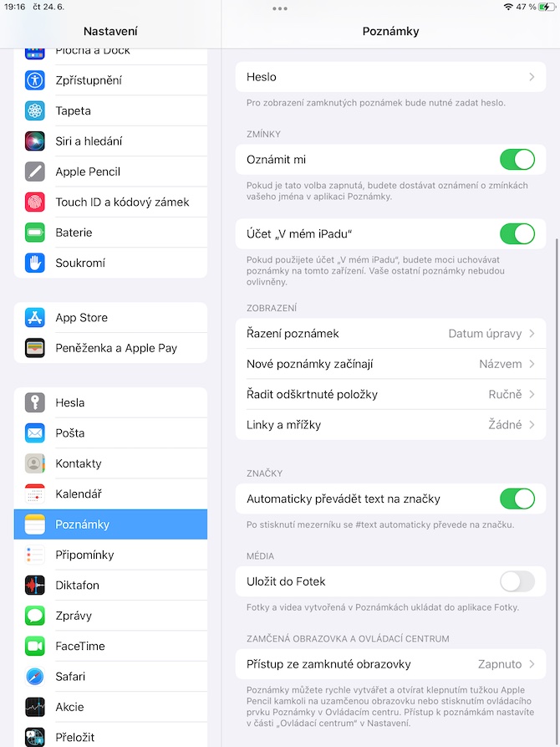Tap the green Baterie icon
The width and height of the screenshot is (560, 747).
click(35, 233)
